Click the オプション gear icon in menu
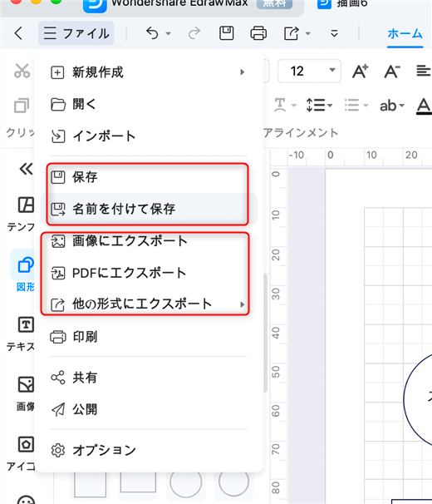The width and height of the screenshot is (432, 504). click(x=58, y=450)
